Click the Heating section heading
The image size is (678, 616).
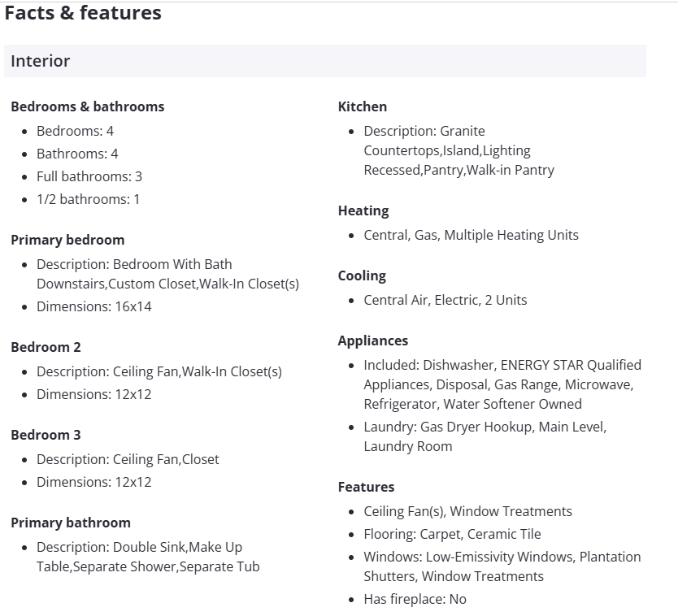(x=363, y=210)
